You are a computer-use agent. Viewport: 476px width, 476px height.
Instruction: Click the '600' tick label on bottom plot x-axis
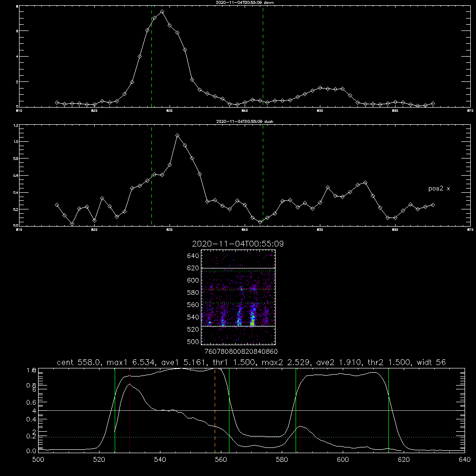point(343,460)
